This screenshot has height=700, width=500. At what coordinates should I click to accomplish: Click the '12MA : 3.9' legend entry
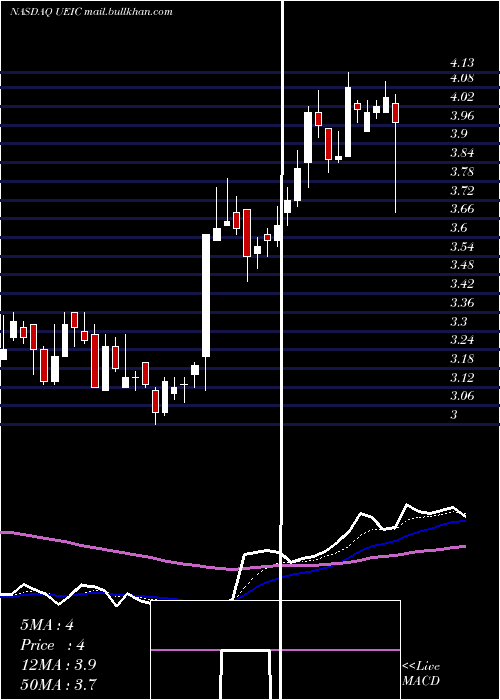(x=58, y=665)
